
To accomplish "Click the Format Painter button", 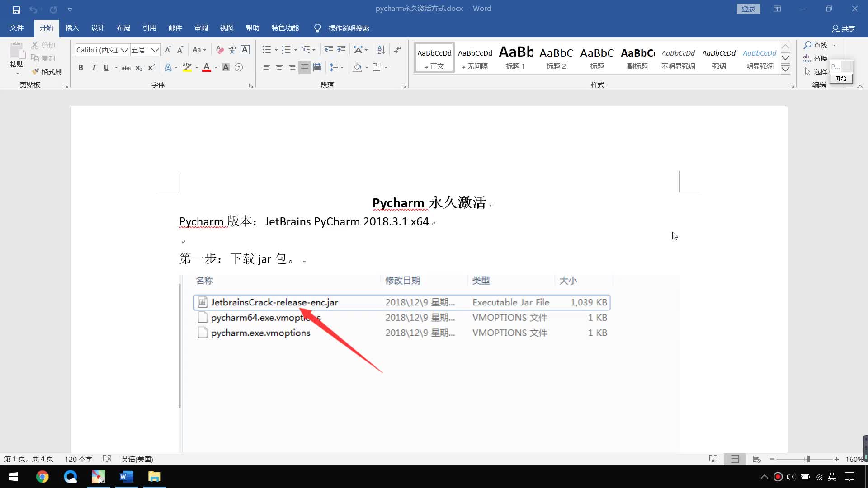I will click(x=47, y=71).
